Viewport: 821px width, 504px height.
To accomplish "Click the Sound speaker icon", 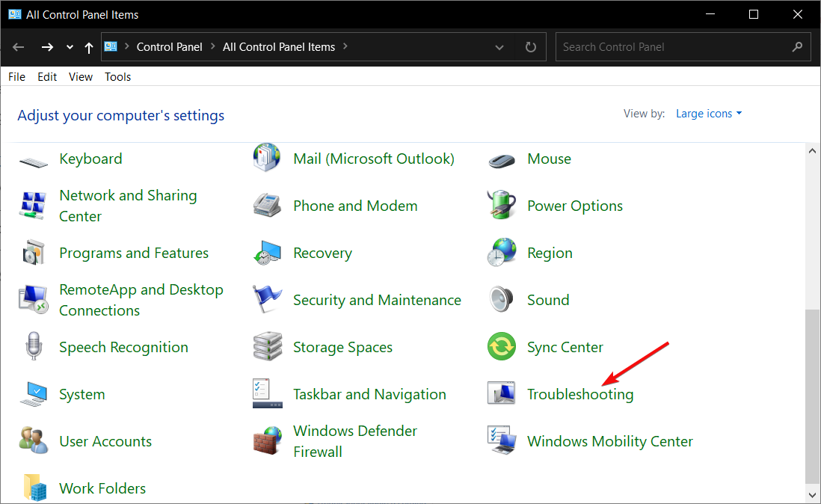I will point(502,299).
